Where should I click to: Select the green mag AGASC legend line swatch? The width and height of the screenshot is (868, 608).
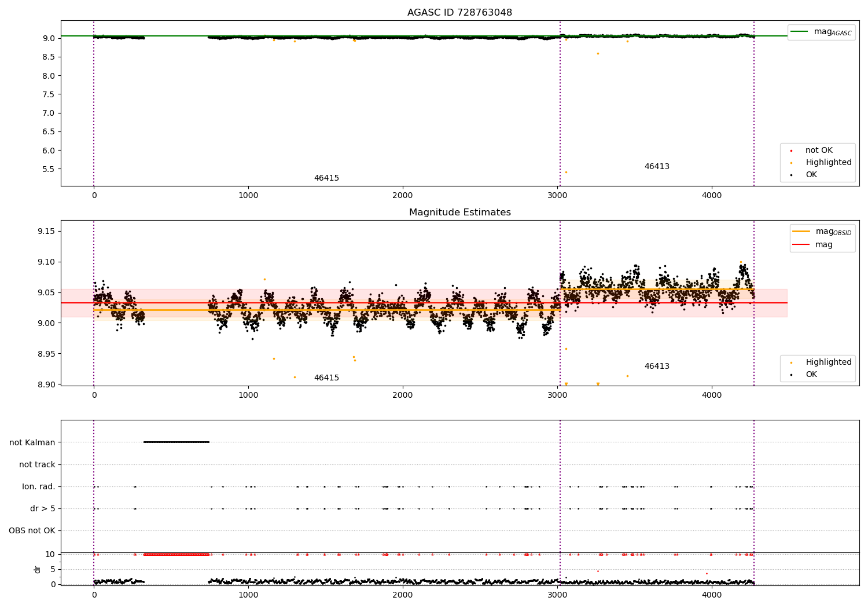[x=800, y=32]
